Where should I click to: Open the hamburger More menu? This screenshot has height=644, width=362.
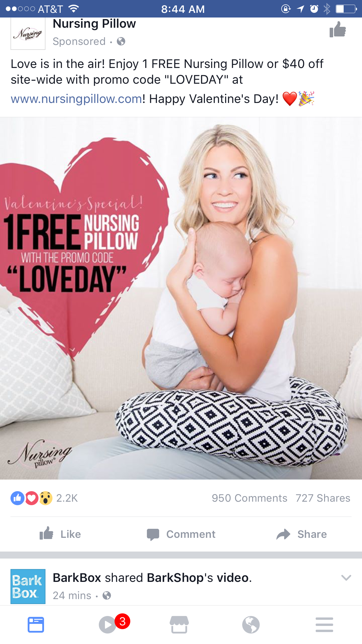point(324,625)
